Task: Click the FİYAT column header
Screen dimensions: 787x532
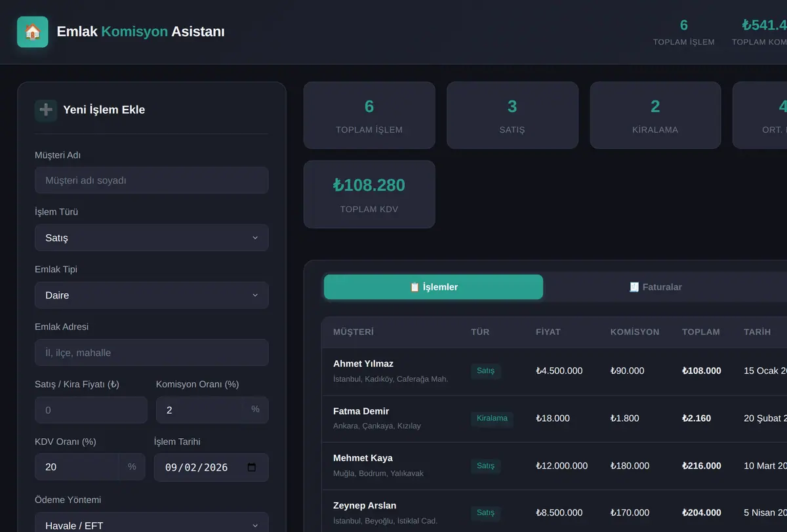Action: tap(548, 332)
